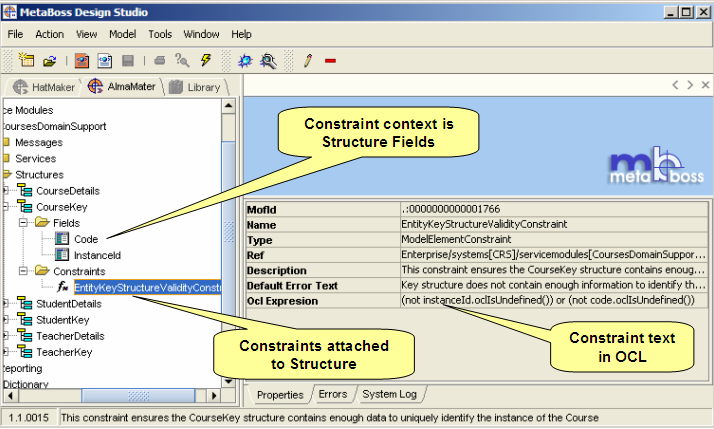Switch to the Library tab
This screenshot has width=714, height=429.
tap(195, 87)
